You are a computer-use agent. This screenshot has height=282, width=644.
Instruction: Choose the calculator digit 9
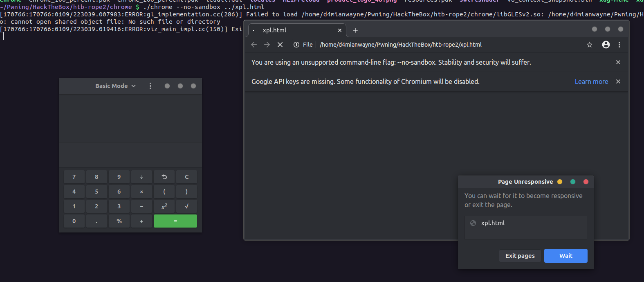click(119, 177)
